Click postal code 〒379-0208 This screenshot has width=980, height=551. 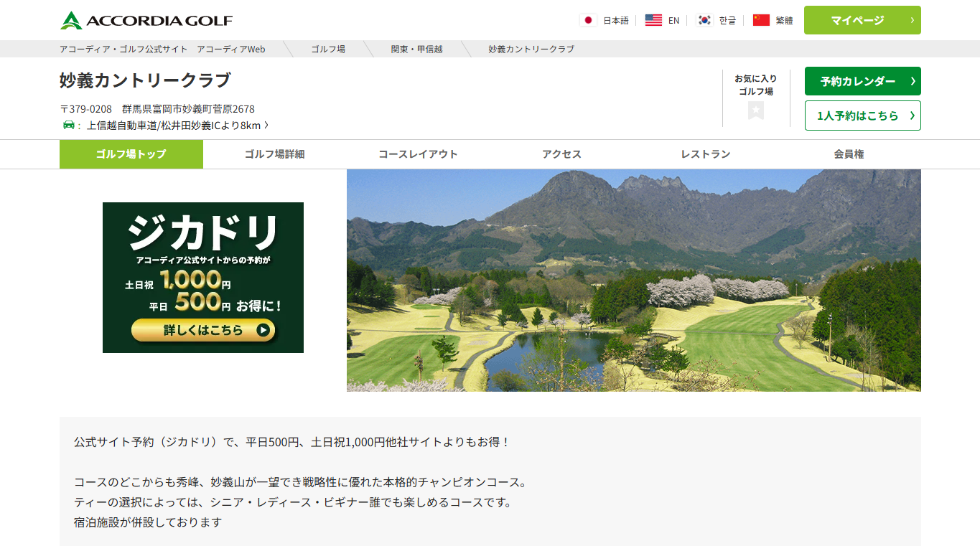point(85,109)
